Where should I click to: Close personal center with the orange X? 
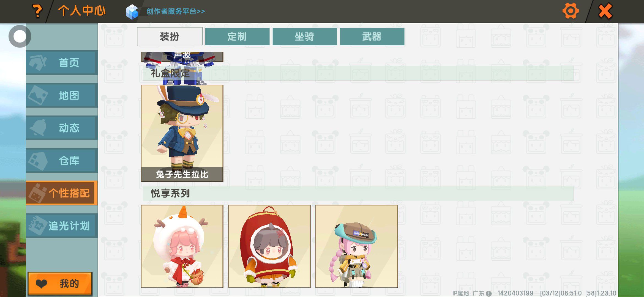[605, 11]
